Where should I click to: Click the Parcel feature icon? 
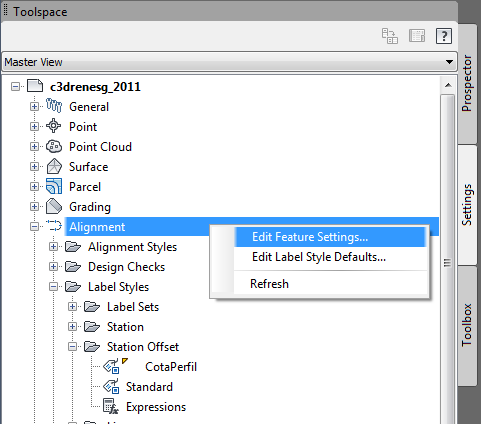tap(54, 186)
